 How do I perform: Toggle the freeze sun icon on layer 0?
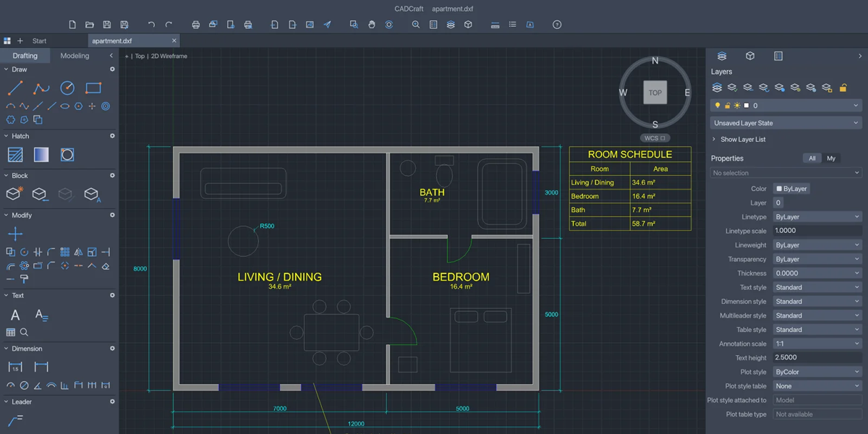[736, 106]
